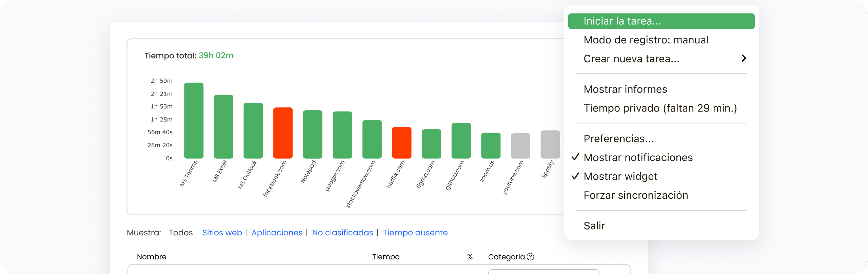Image resolution: width=868 pixels, height=274 pixels.
Task: Click Modo de registro: manual
Action: pyautogui.click(x=646, y=40)
